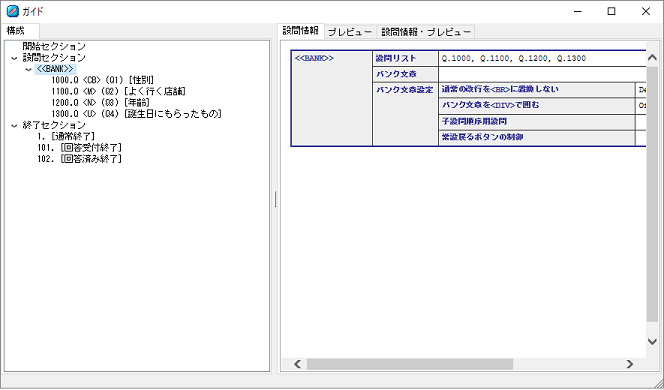This screenshot has height=390, width=664.
Task: Select 102. [回答済み終了] item
Action: click(x=80, y=159)
